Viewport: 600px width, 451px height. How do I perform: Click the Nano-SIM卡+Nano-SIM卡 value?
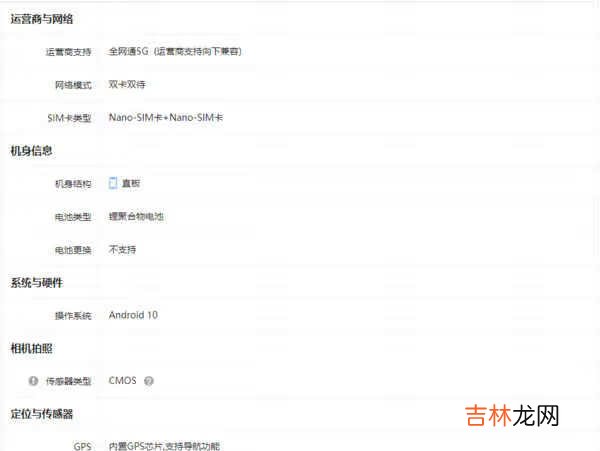point(165,117)
